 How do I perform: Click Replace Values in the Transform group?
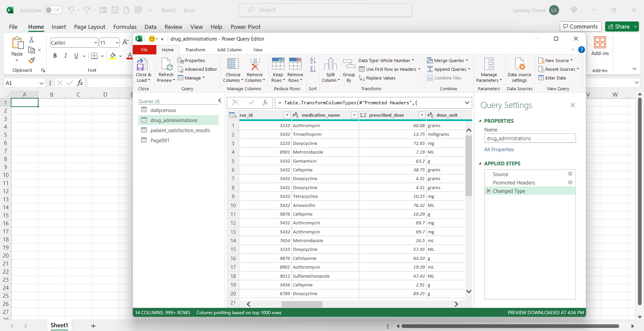(377, 78)
